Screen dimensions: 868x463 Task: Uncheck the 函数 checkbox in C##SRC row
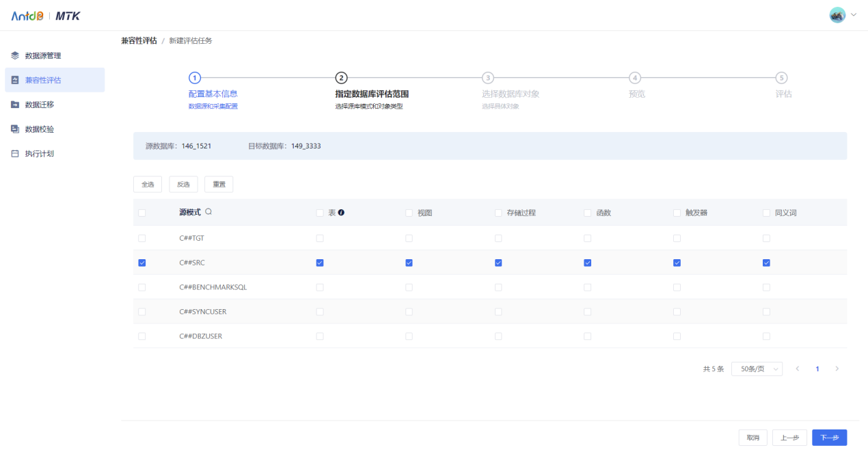[587, 262]
